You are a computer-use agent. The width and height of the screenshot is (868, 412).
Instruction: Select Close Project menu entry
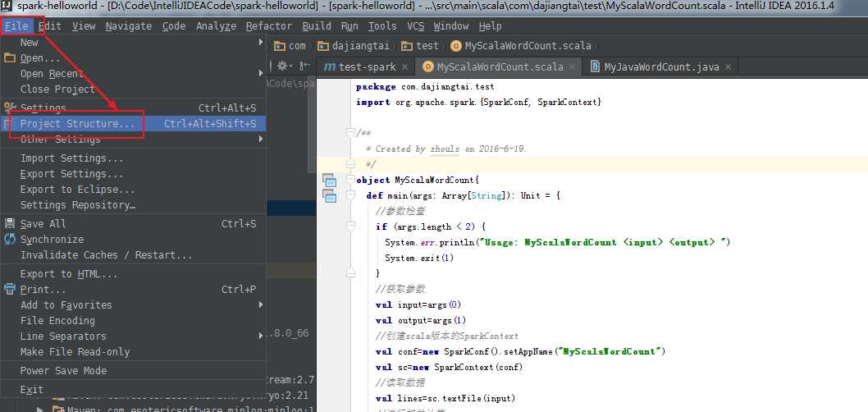tap(134, 89)
